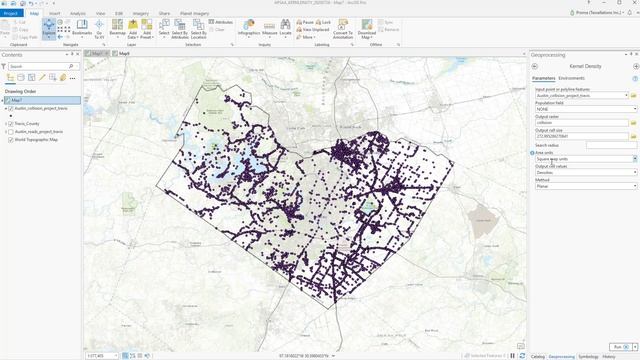Pause labeling
Screen dimensions: 640x360
(x=305, y=22)
